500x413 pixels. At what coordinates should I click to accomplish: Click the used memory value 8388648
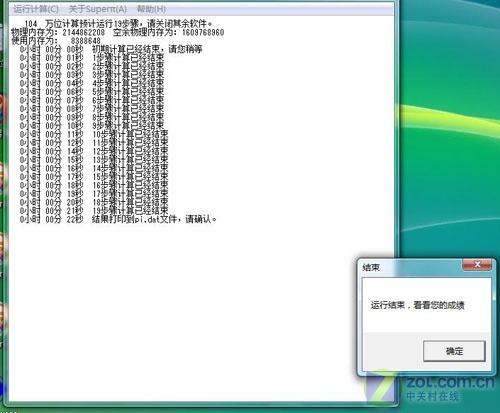pos(85,41)
